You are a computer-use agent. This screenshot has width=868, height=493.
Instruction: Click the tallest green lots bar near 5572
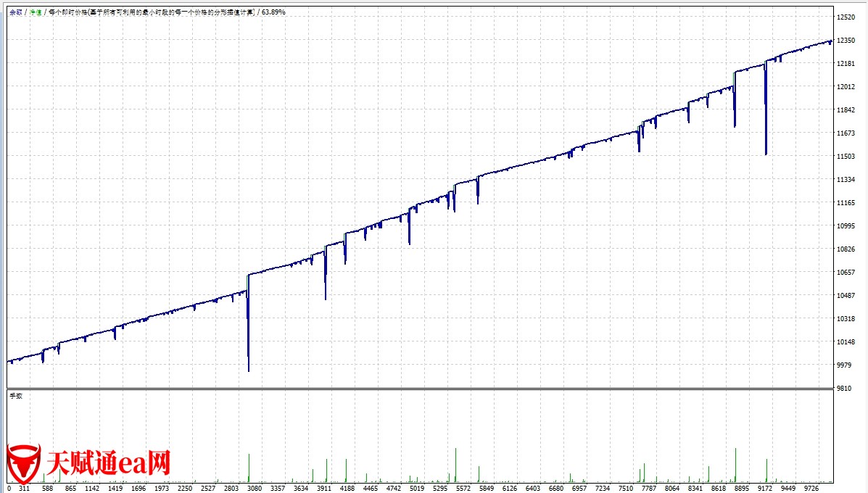click(x=455, y=464)
